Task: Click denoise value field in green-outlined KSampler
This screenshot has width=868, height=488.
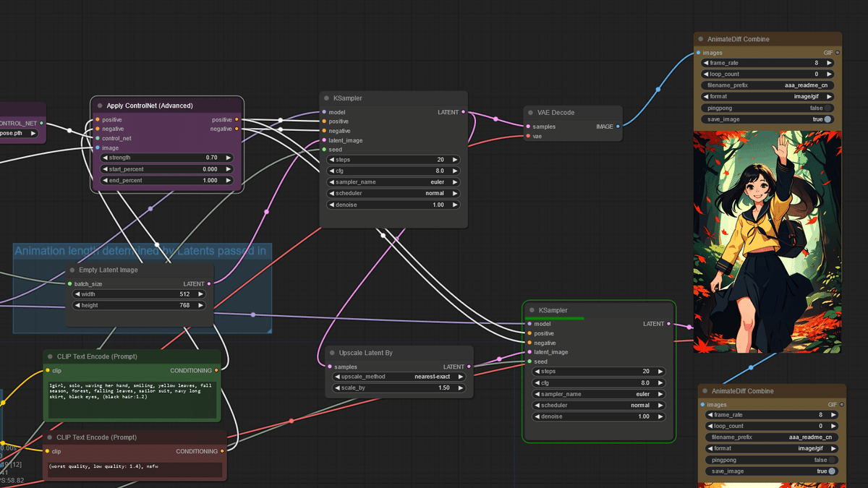Action: (x=598, y=416)
